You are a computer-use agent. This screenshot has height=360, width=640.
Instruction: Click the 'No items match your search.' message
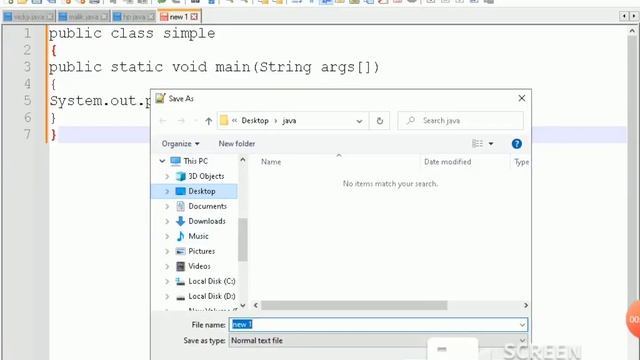[x=390, y=184]
